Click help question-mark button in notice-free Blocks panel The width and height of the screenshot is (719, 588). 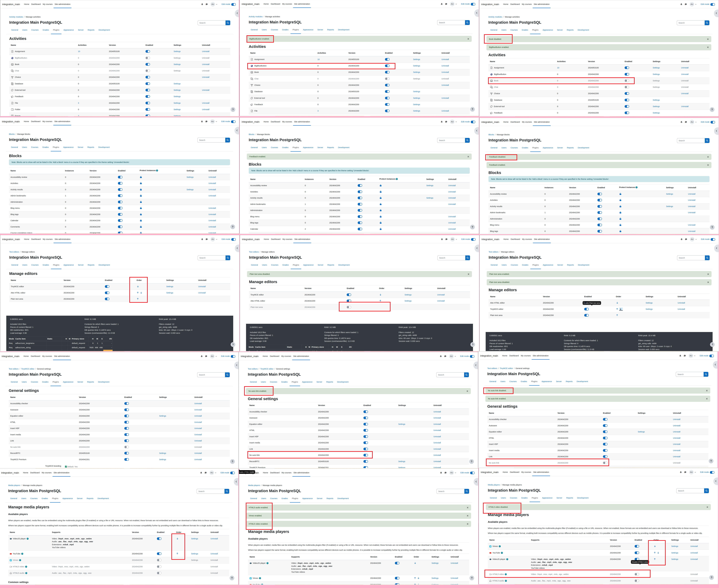pos(233,227)
